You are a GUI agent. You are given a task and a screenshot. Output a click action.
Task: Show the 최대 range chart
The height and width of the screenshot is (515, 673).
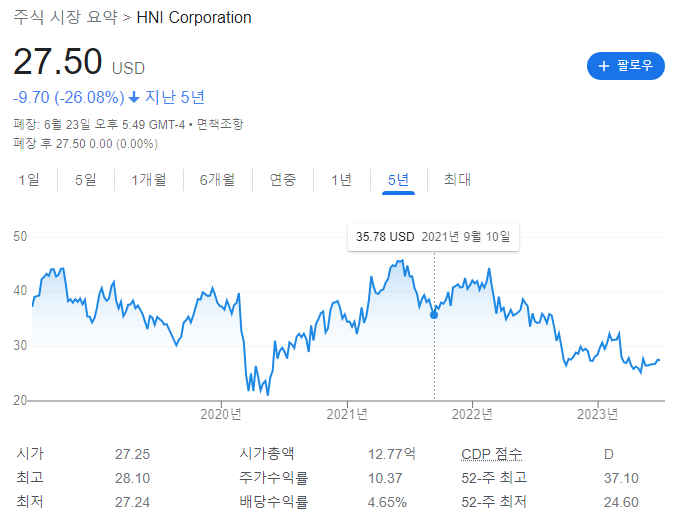(458, 179)
